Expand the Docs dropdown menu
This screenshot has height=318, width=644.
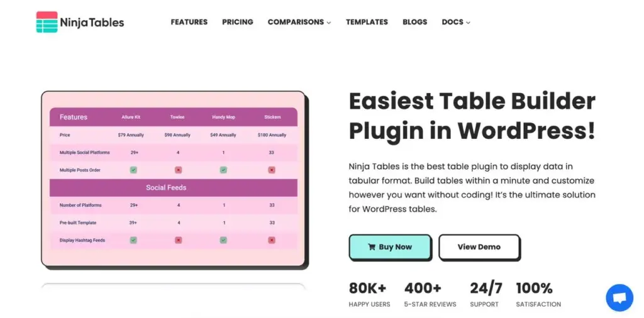456,22
